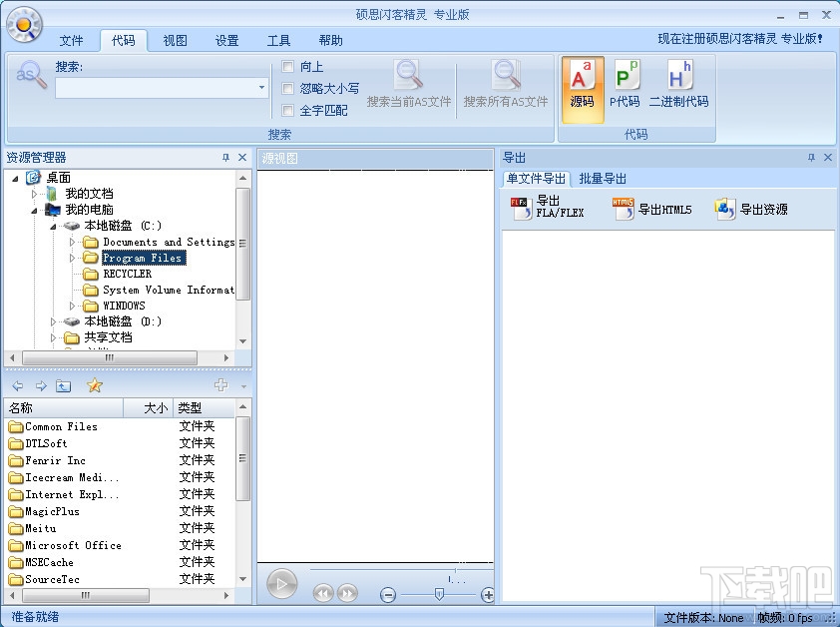Click 现在注册硕思闪客精灵 专业版 link
The width and height of the screenshot is (840, 627).
[x=740, y=39]
